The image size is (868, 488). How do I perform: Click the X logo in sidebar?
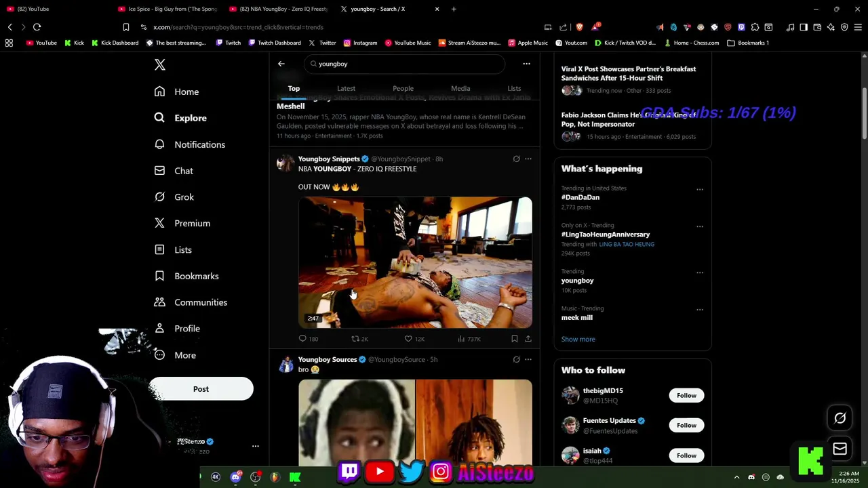[159, 64]
